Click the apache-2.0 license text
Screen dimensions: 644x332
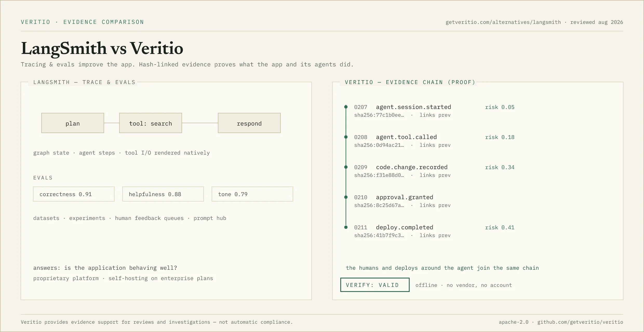click(x=513, y=322)
